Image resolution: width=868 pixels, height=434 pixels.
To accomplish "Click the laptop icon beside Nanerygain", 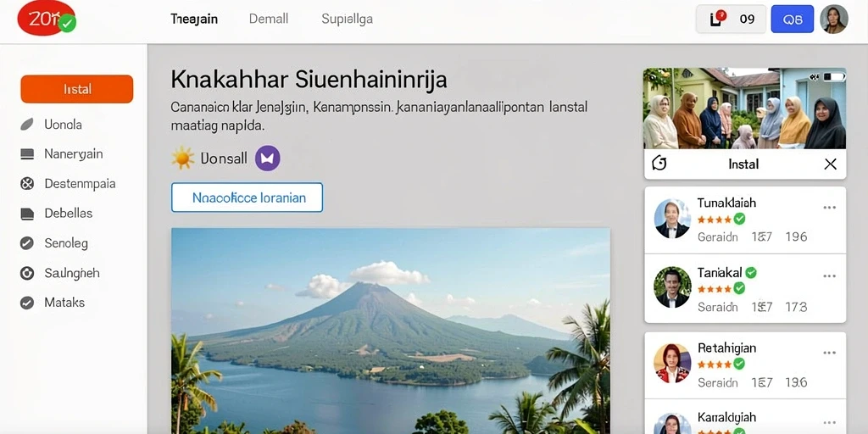I will [x=27, y=154].
